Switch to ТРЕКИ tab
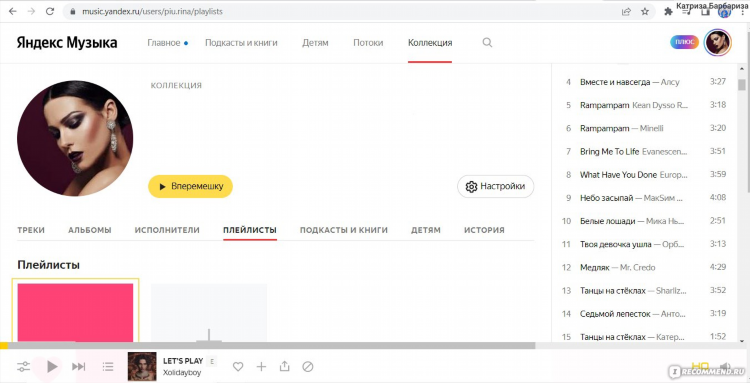Viewport: 750px width, 383px height. [x=31, y=230]
